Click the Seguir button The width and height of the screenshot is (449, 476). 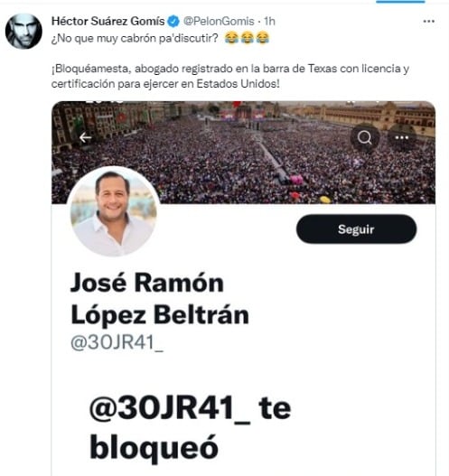[356, 229]
